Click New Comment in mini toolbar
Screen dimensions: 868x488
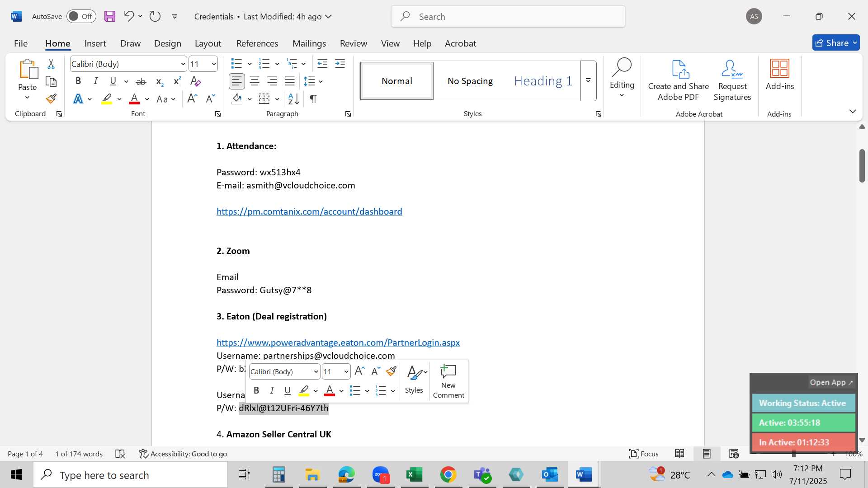448,381
